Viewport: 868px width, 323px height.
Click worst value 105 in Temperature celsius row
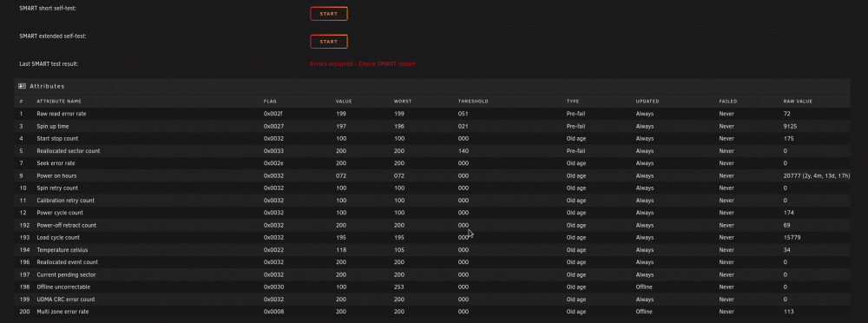(399, 250)
